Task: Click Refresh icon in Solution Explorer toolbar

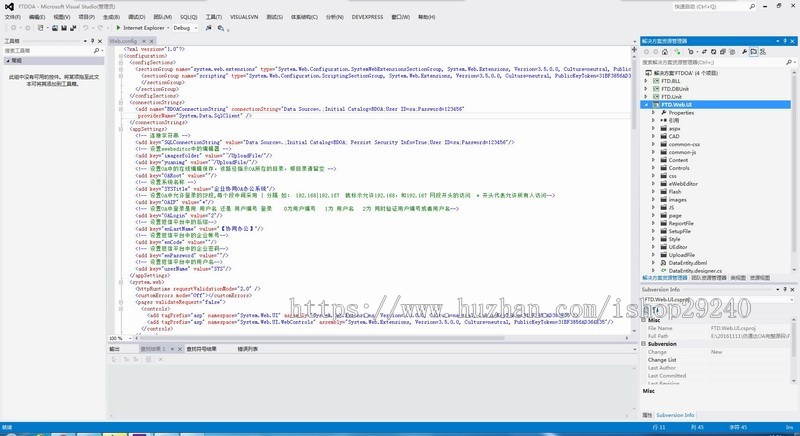Action: (x=713, y=52)
